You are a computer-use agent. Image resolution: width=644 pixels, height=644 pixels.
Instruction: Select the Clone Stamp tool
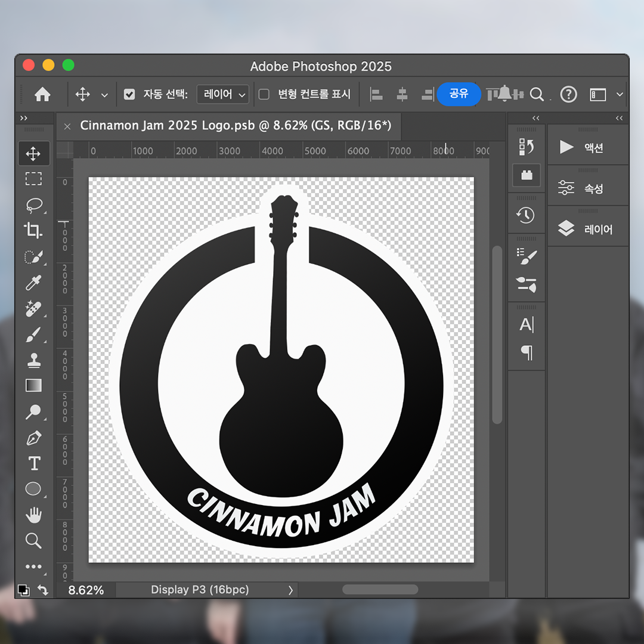33,360
